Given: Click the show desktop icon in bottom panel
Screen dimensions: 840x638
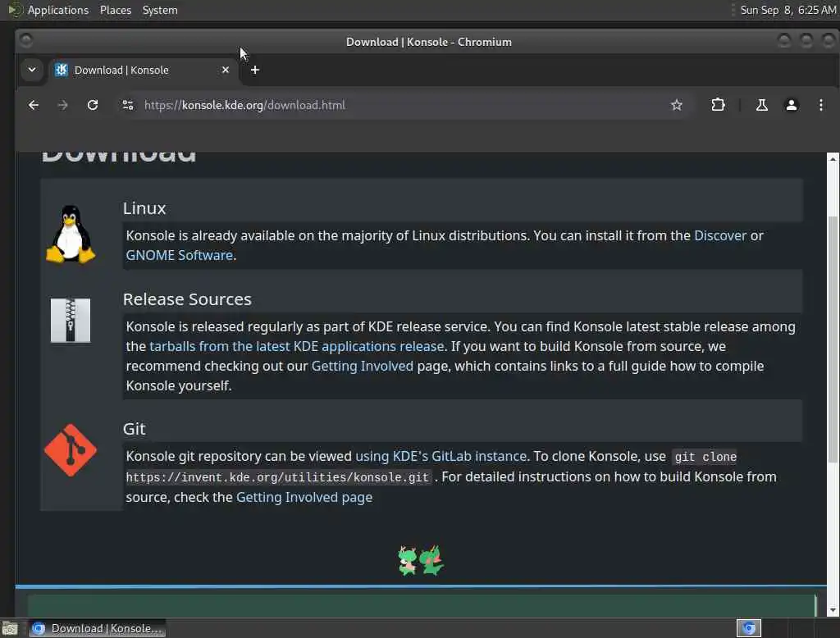Looking at the screenshot, I should point(10,628).
